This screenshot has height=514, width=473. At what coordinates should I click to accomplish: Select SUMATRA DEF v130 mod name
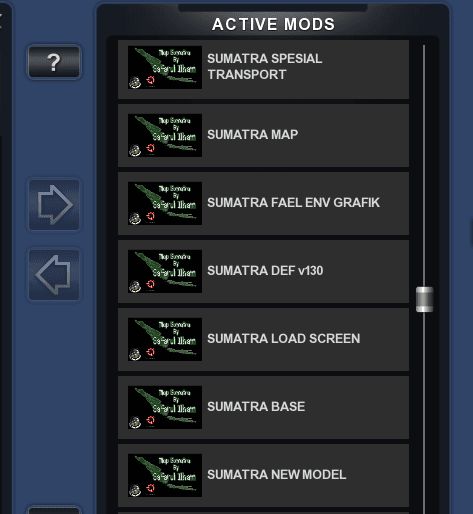click(265, 271)
